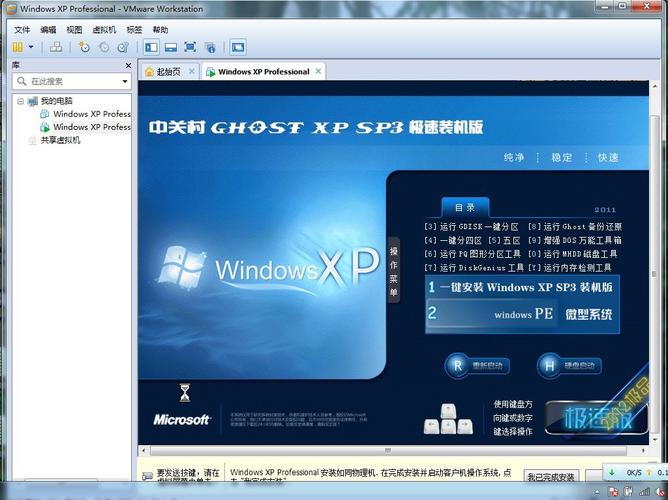Open the power options dropdown arrow
This screenshot has height=500, width=668.
[31, 47]
